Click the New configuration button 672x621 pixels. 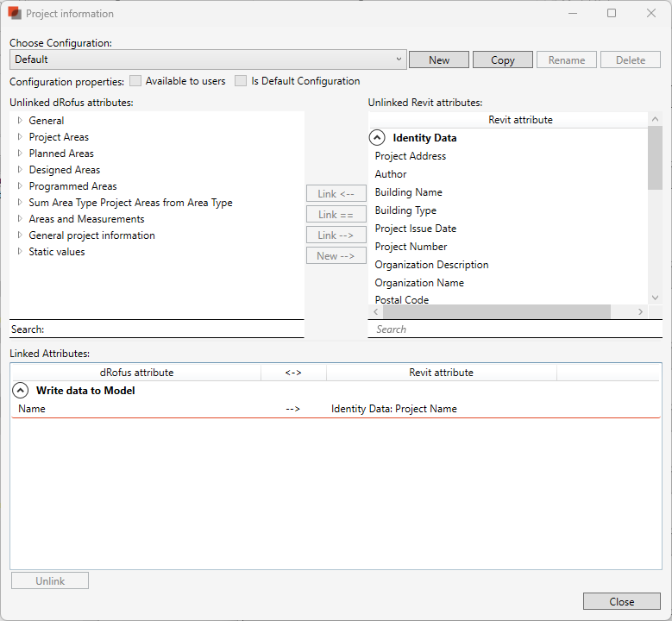(x=439, y=60)
